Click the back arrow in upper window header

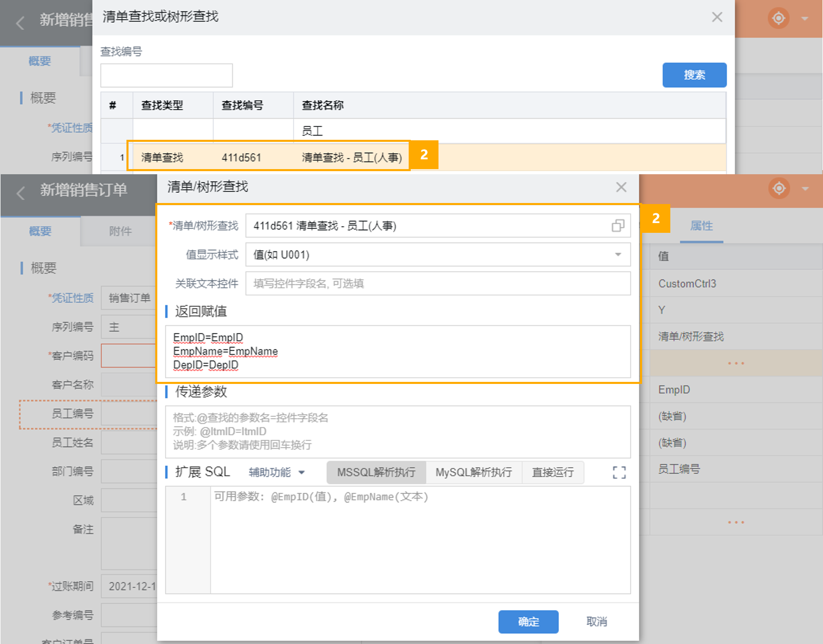click(x=20, y=23)
